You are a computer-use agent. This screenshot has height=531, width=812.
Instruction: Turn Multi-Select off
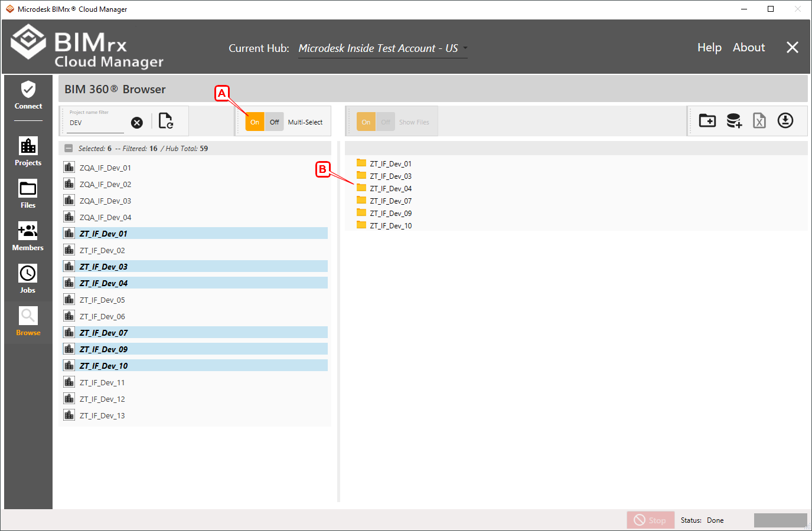(274, 122)
